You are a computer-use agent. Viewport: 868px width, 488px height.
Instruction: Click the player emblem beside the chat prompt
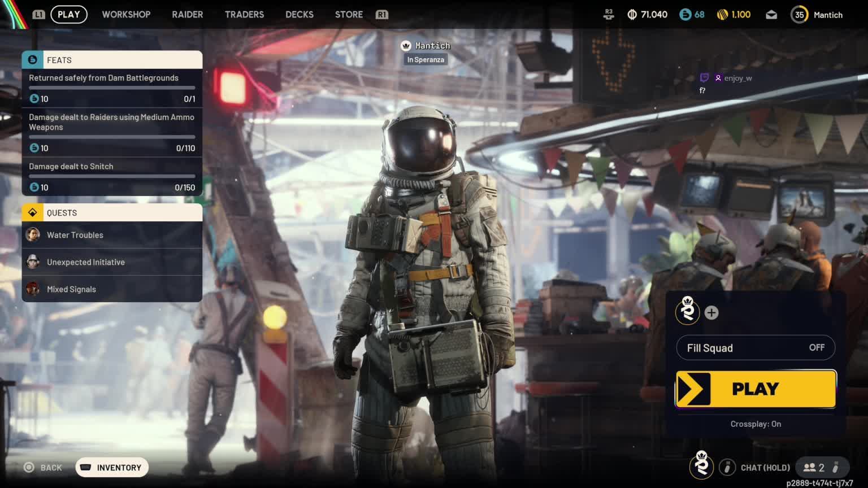(701, 464)
